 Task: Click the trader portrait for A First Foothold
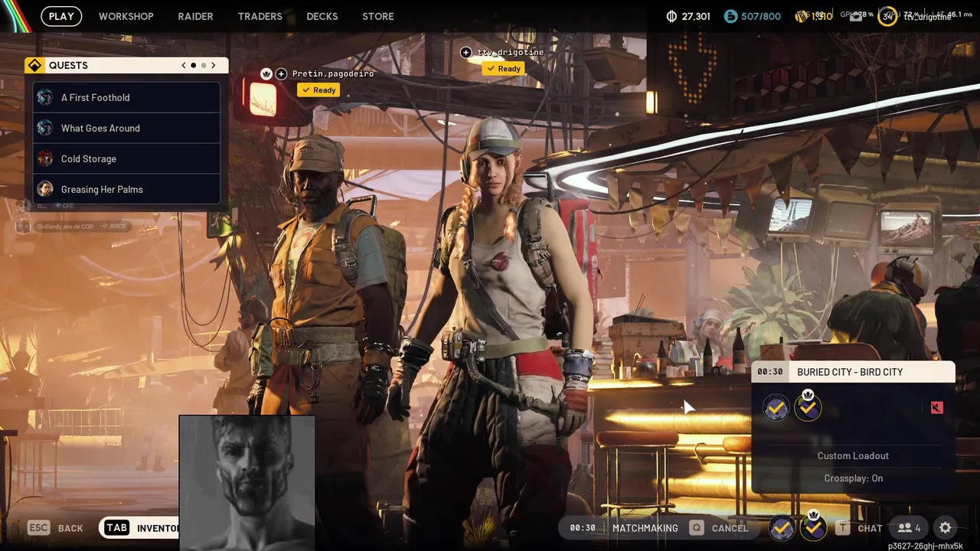(x=45, y=97)
